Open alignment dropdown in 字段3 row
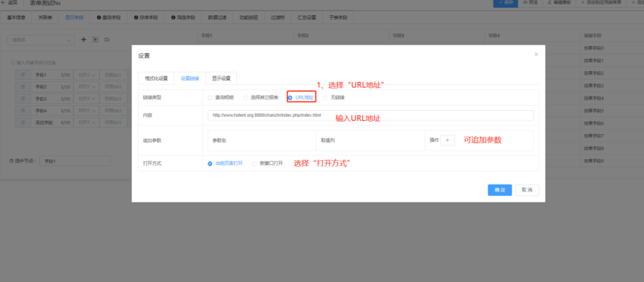 coord(86,99)
